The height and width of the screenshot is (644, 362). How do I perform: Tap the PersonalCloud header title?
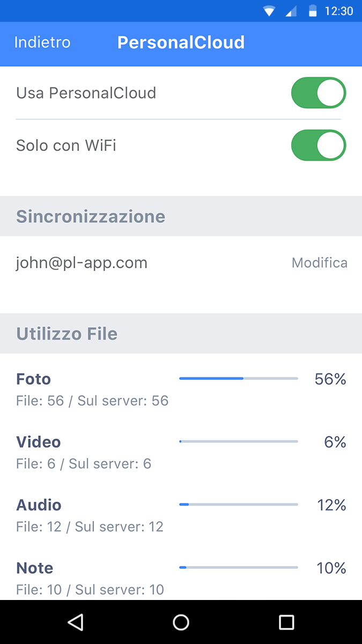click(x=181, y=43)
